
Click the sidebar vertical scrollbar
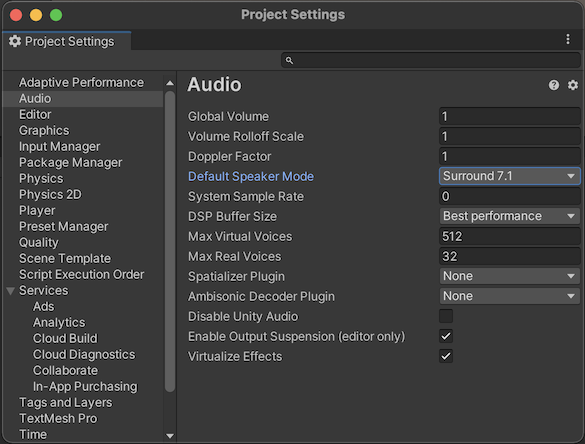click(x=170, y=241)
